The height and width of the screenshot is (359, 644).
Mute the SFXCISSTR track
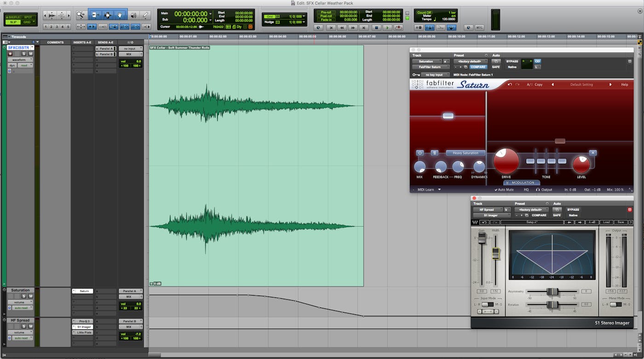point(31,54)
